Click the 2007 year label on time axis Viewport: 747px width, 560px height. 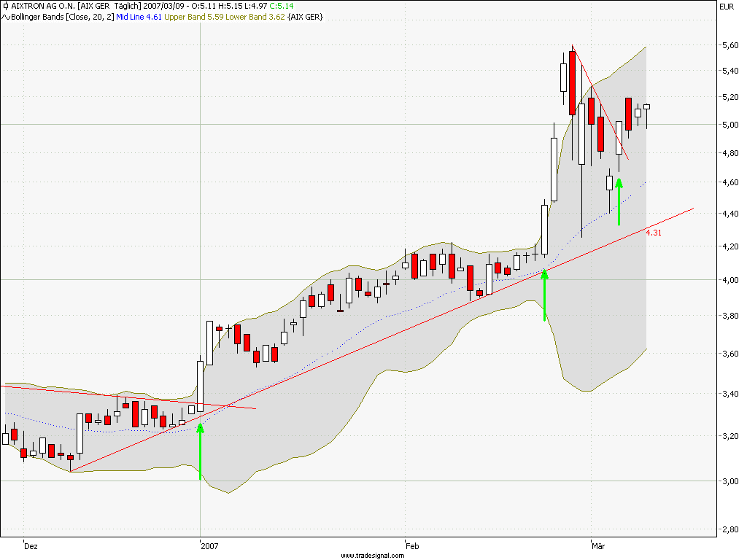pos(209,546)
